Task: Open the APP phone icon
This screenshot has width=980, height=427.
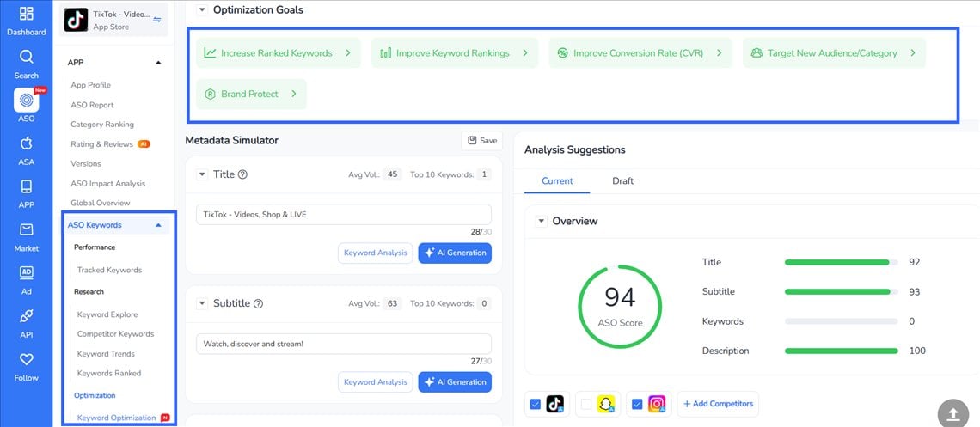Action: click(27, 186)
